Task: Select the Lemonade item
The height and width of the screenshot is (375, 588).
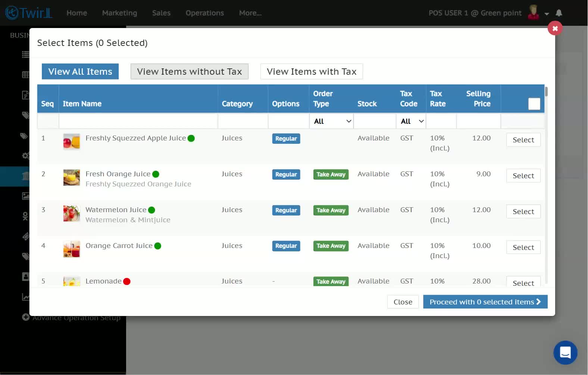Action: (523, 282)
